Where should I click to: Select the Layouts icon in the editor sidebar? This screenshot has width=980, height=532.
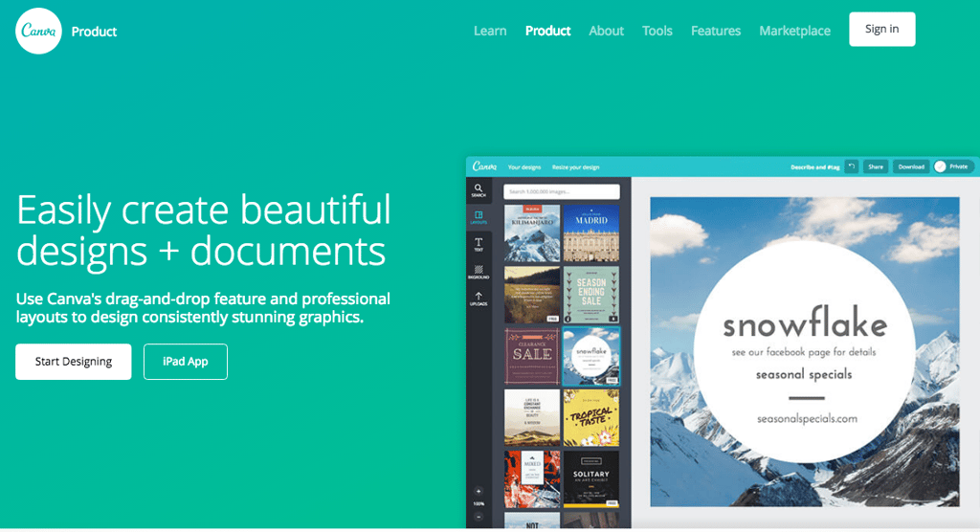[479, 217]
